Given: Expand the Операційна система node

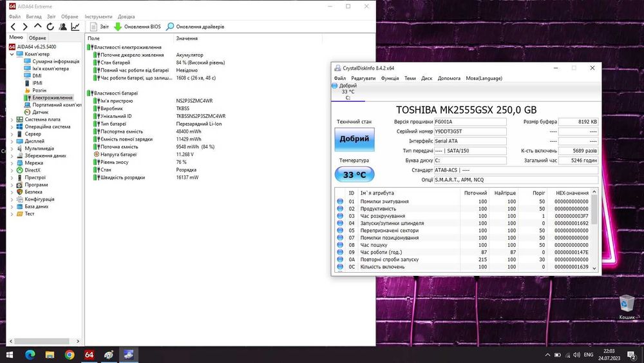Looking at the screenshot, I should [x=12, y=127].
